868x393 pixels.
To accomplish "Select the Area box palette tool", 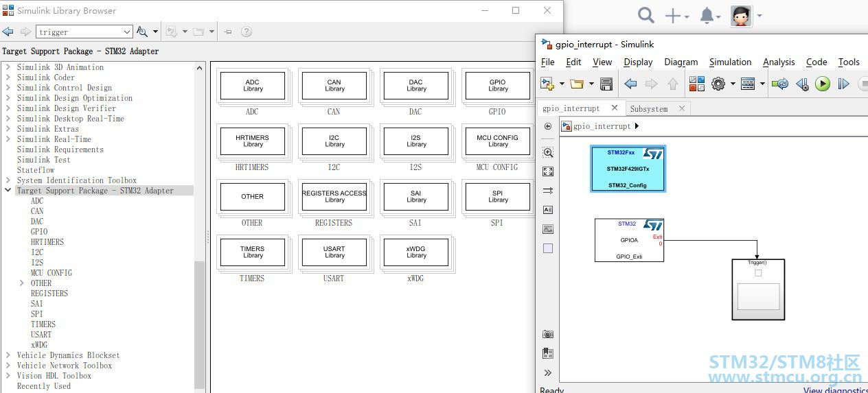I will coord(547,248).
